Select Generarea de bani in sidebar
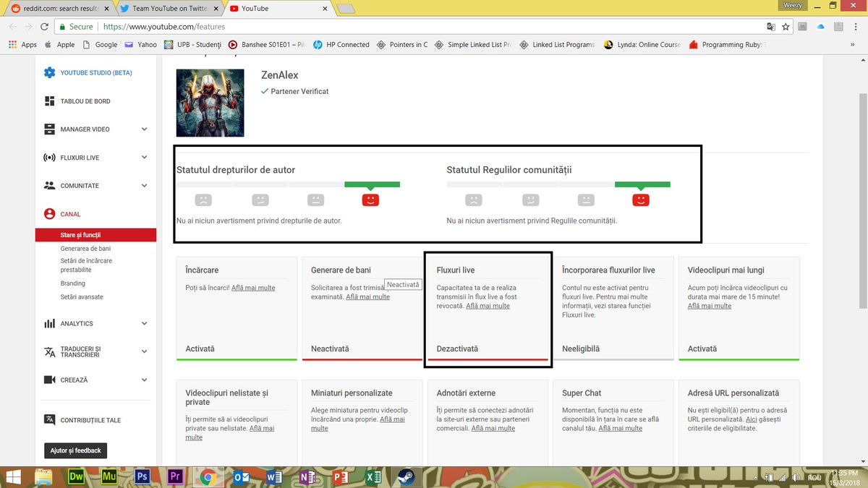 (x=85, y=249)
